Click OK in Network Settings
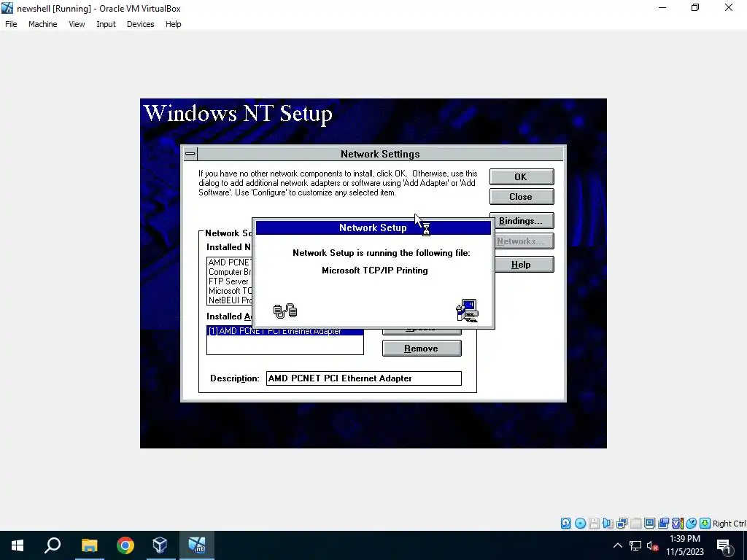 (x=522, y=176)
